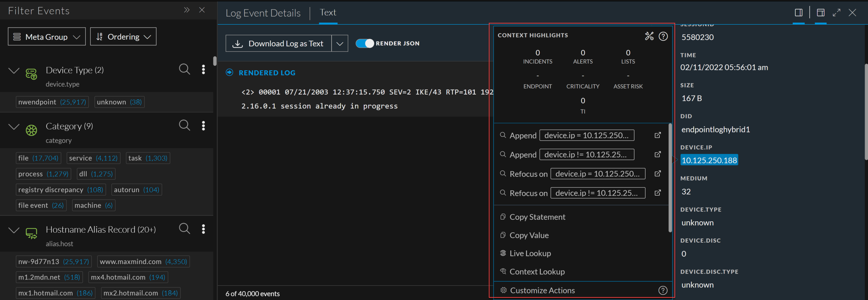868x300 pixels.
Task: Open the first Append query in new tab
Action: 658,135
